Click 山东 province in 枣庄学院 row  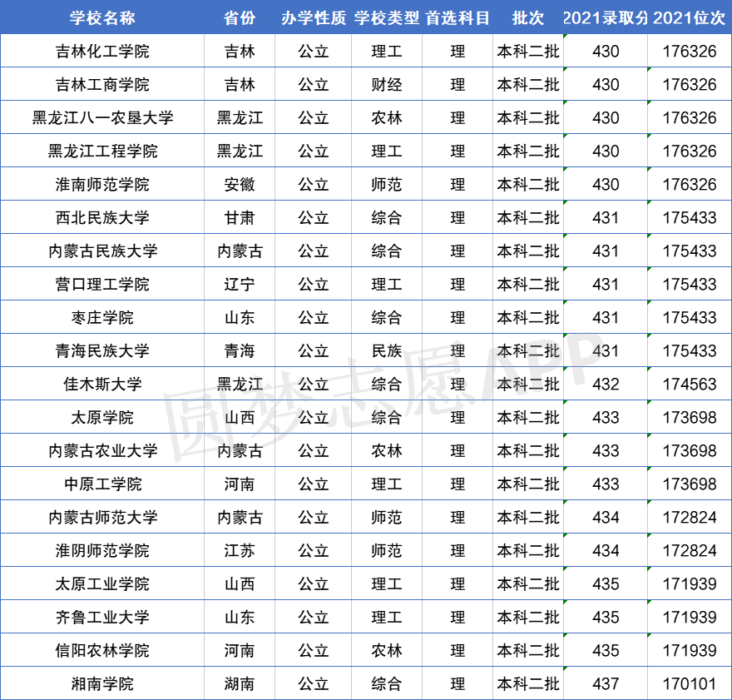tap(240, 318)
